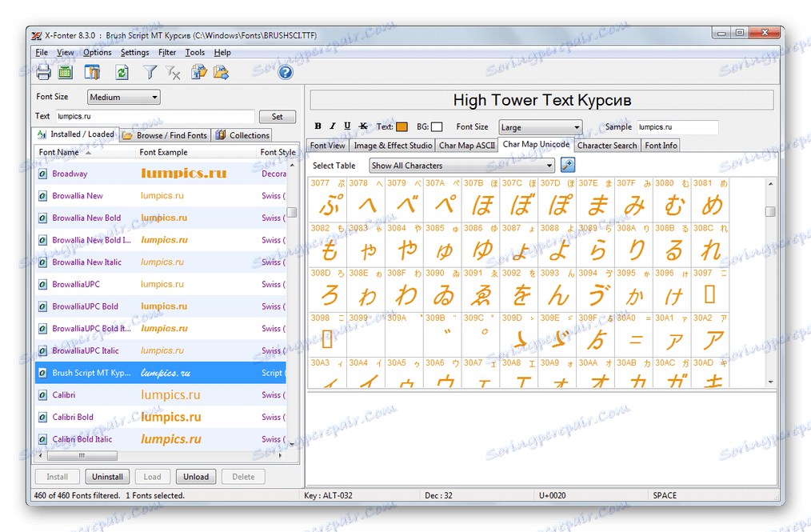The width and height of the screenshot is (811, 532).
Task: Select the Browallia New Italic font row
Action: 160,262
